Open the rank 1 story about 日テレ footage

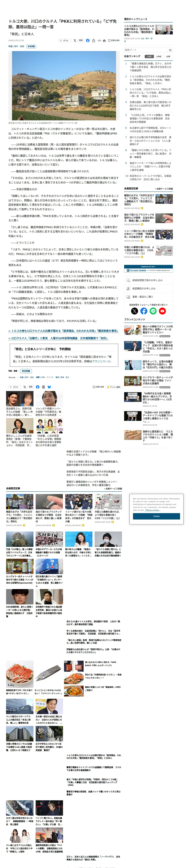[151, 67]
